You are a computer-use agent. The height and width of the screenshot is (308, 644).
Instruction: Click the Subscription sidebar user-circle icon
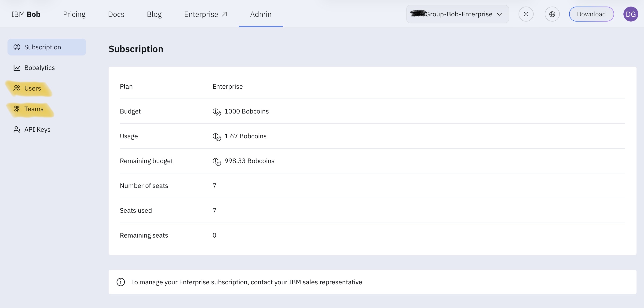[x=17, y=47]
